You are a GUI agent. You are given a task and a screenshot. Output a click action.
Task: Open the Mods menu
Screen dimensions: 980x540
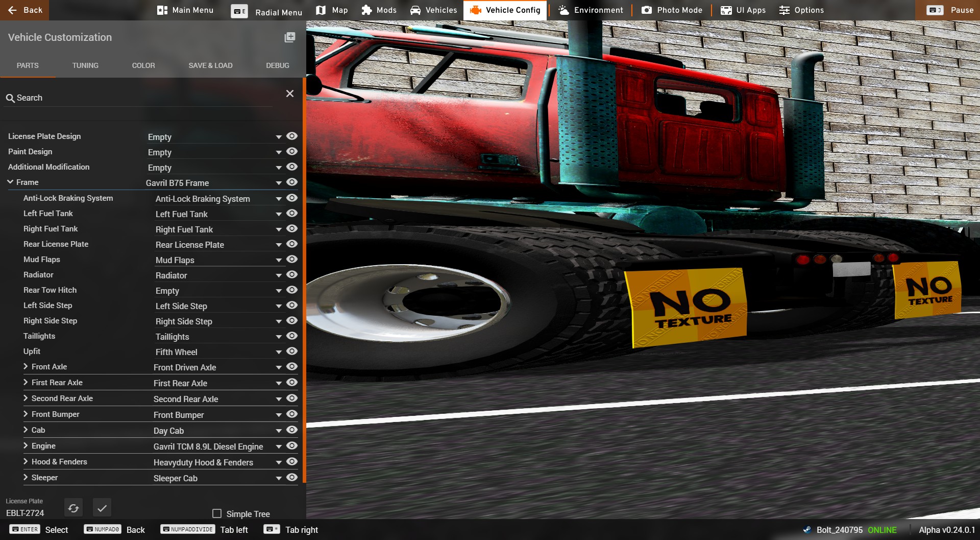(379, 10)
